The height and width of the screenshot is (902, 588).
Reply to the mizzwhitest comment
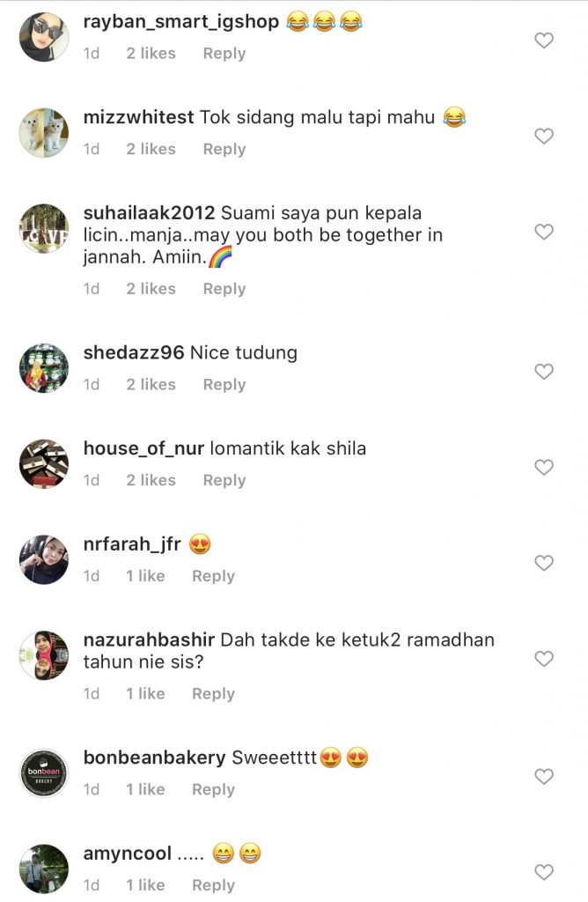[224, 149]
